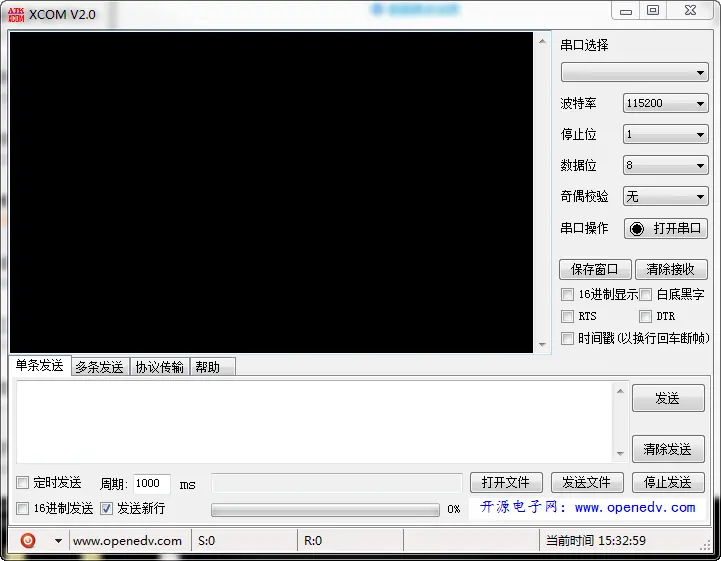721x561 pixels.
Task: Click the 周期 1000 input field
Action: click(152, 483)
